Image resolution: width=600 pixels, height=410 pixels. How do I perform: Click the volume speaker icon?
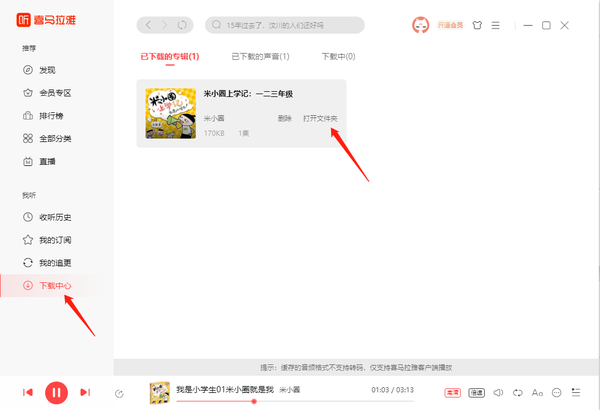click(498, 392)
